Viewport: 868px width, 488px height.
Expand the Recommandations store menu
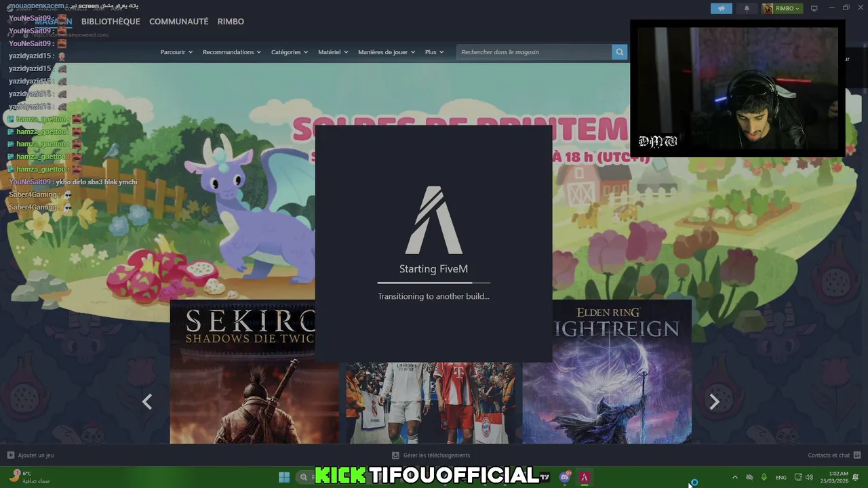231,52
